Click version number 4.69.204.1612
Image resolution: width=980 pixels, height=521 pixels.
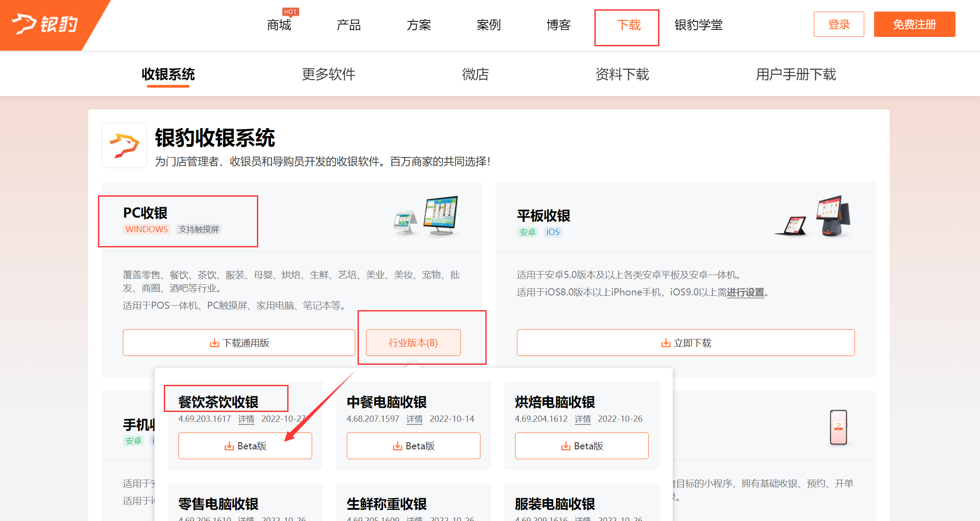click(541, 419)
